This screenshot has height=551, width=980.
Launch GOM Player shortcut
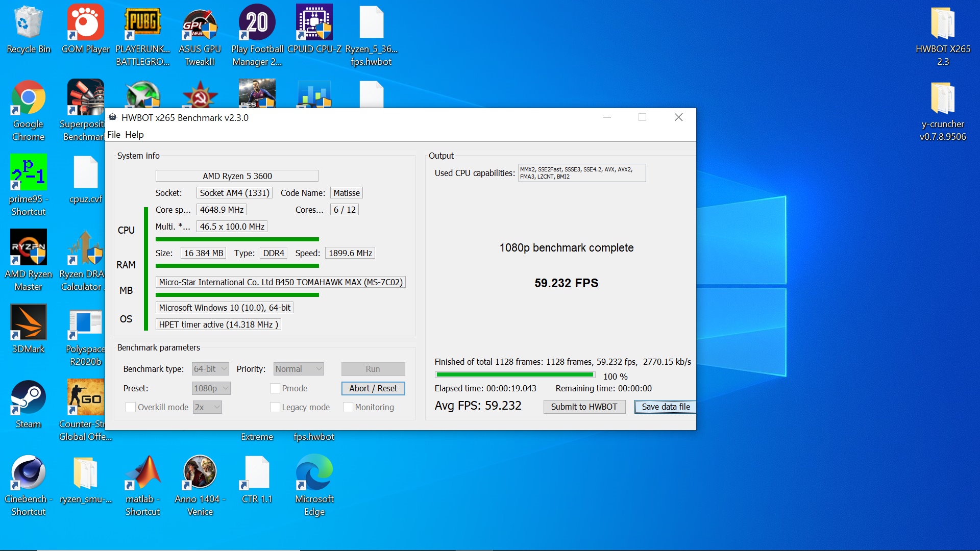pyautogui.click(x=86, y=30)
